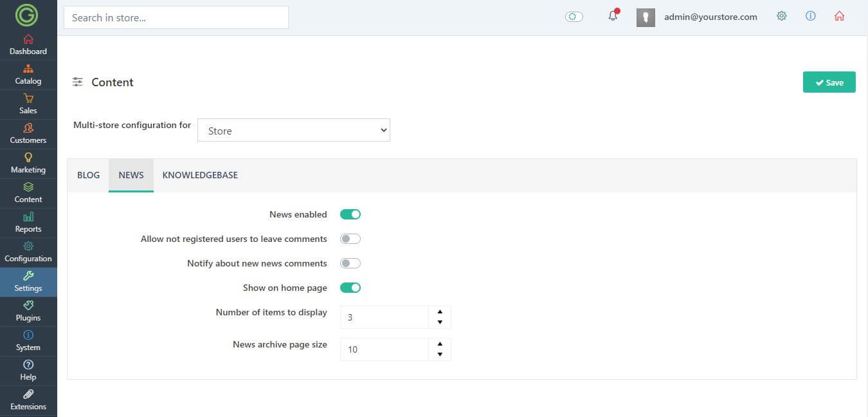Click the top bar red home icon
This screenshot has width=868, height=417.
pyautogui.click(x=839, y=16)
